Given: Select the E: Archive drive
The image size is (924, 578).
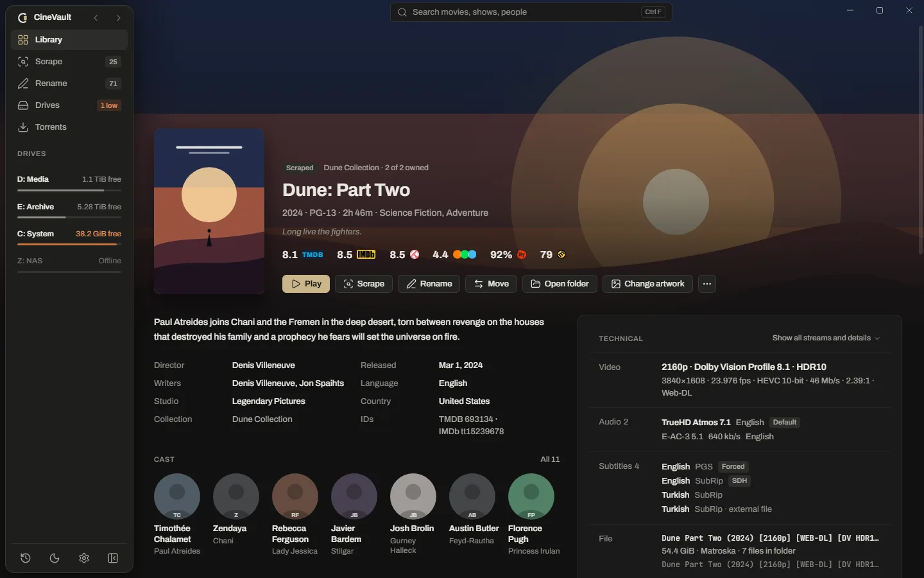Looking at the screenshot, I should click(69, 210).
